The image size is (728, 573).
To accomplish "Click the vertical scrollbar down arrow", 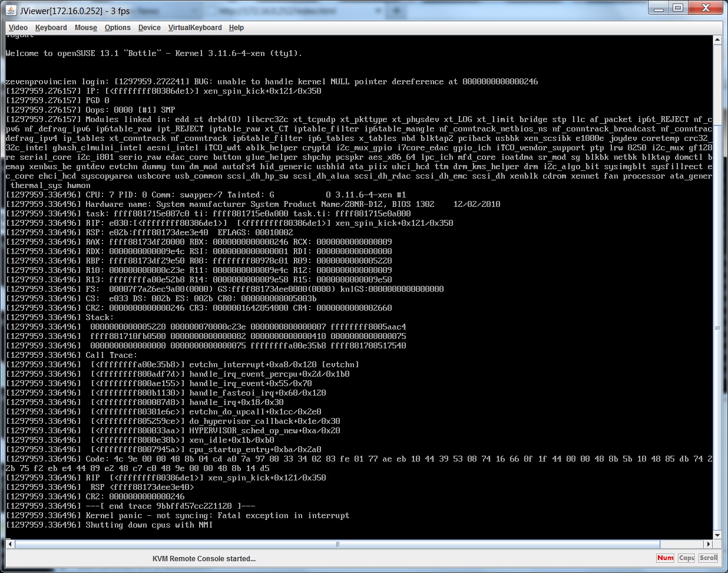I will coord(717,535).
